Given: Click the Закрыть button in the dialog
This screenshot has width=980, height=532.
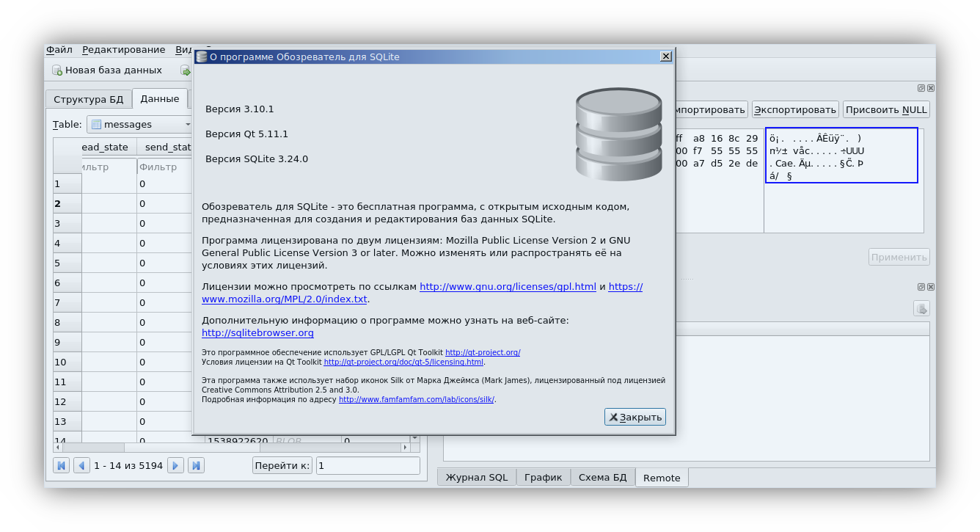Looking at the screenshot, I should pyautogui.click(x=635, y=416).
